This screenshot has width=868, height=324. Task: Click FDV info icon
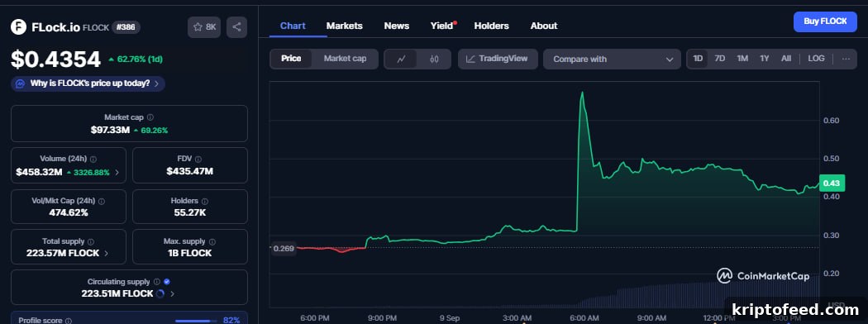click(x=198, y=159)
